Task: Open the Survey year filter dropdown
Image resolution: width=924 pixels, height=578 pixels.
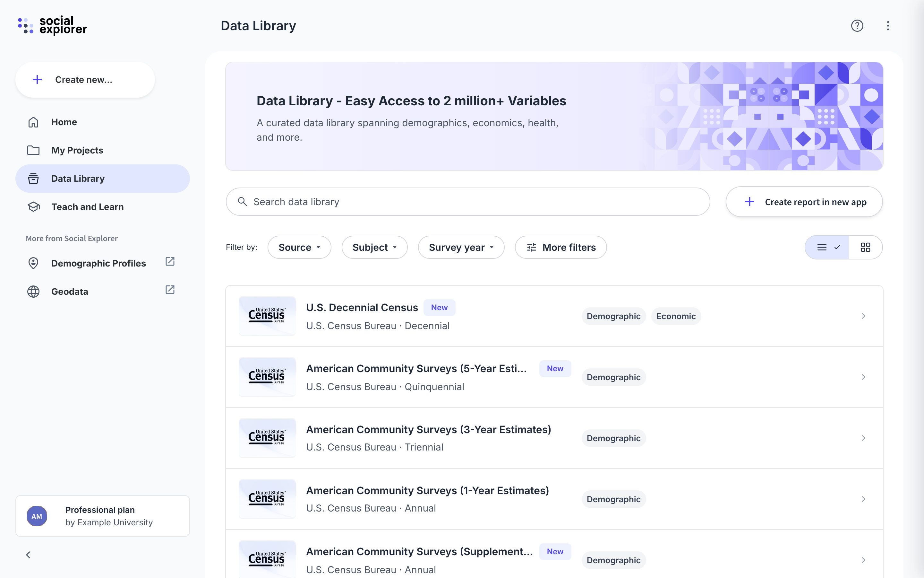Action: coord(461,247)
